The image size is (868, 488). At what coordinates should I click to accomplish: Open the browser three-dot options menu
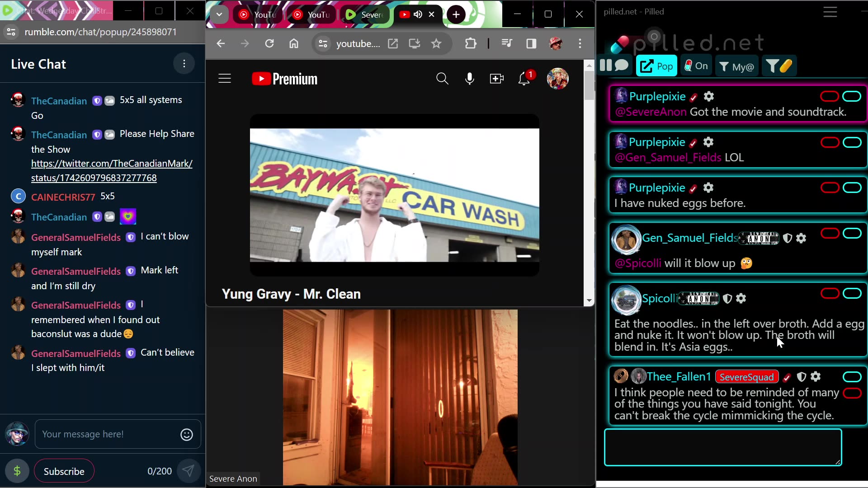580,43
